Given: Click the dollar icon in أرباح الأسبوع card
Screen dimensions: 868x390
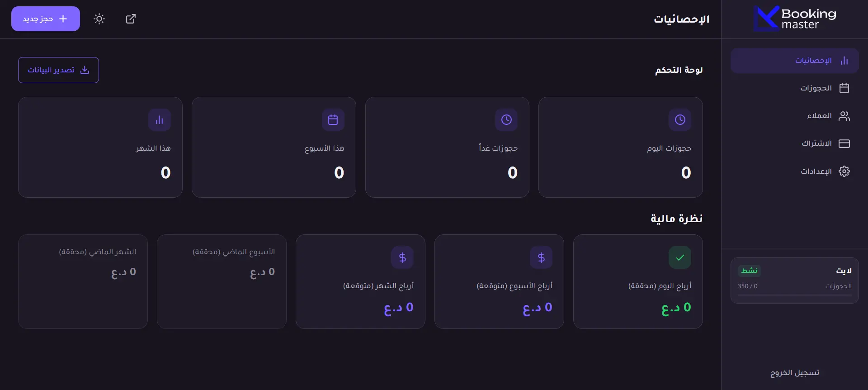Looking at the screenshot, I should [541, 257].
